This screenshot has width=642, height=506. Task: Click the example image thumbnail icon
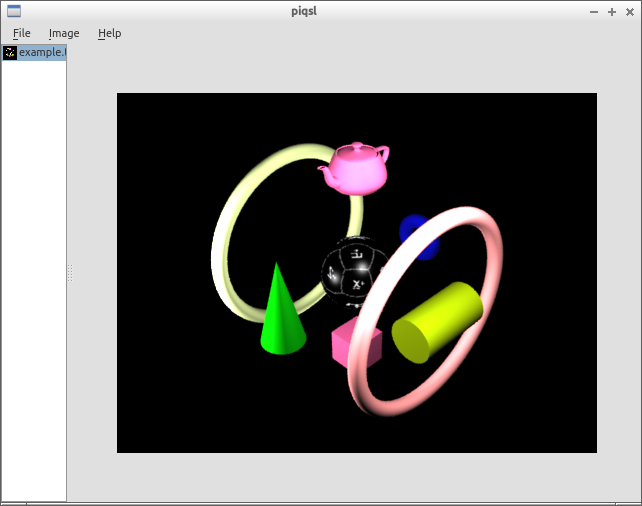[x=10, y=52]
